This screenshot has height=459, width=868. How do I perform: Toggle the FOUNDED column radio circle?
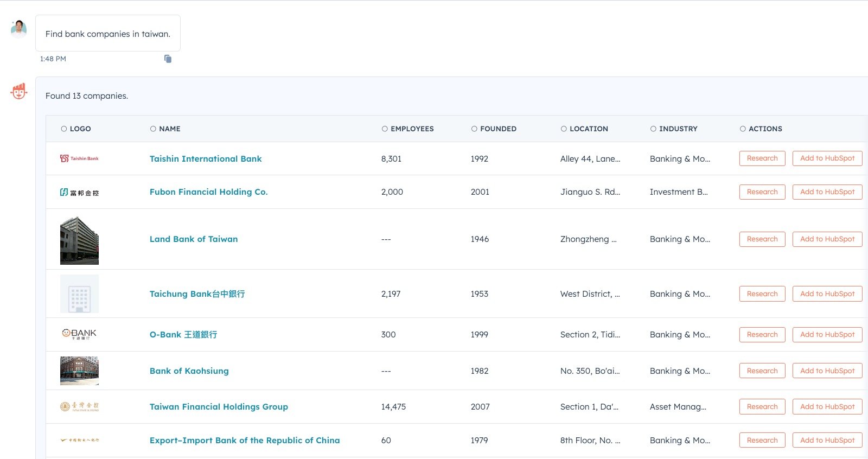474,129
